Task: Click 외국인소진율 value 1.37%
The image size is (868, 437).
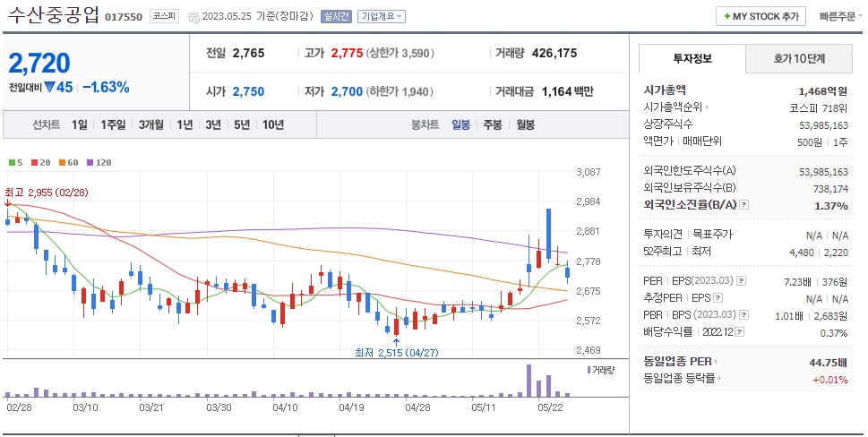Action: (x=831, y=206)
